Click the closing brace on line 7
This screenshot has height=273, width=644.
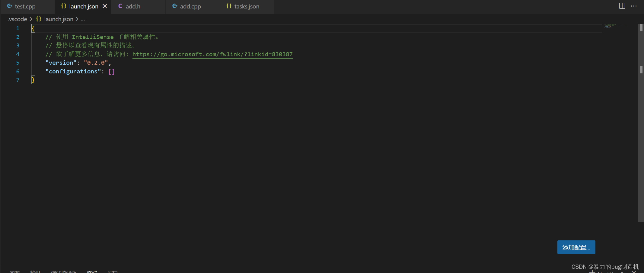33,80
